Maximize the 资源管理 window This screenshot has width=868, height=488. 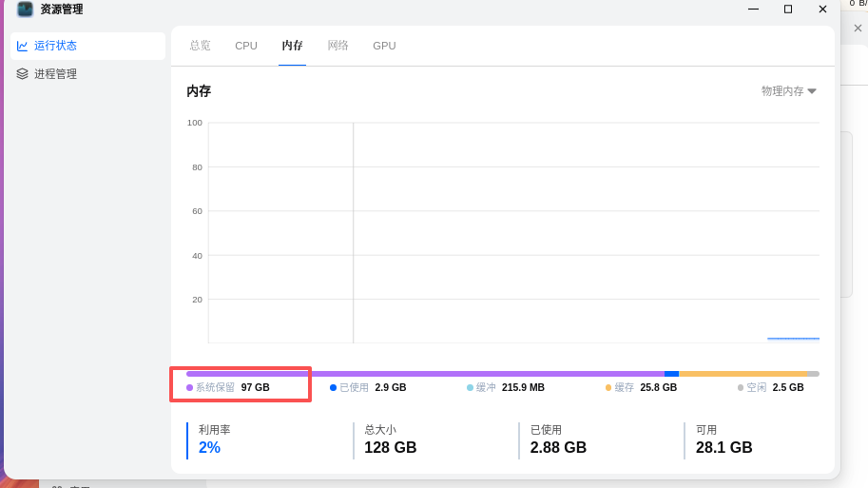[x=787, y=10]
